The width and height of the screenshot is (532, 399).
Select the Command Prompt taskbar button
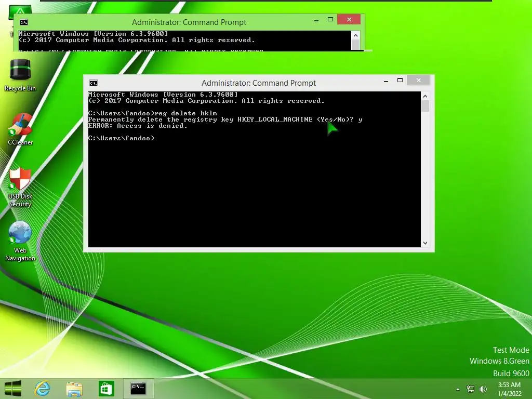pyautogui.click(x=138, y=389)
